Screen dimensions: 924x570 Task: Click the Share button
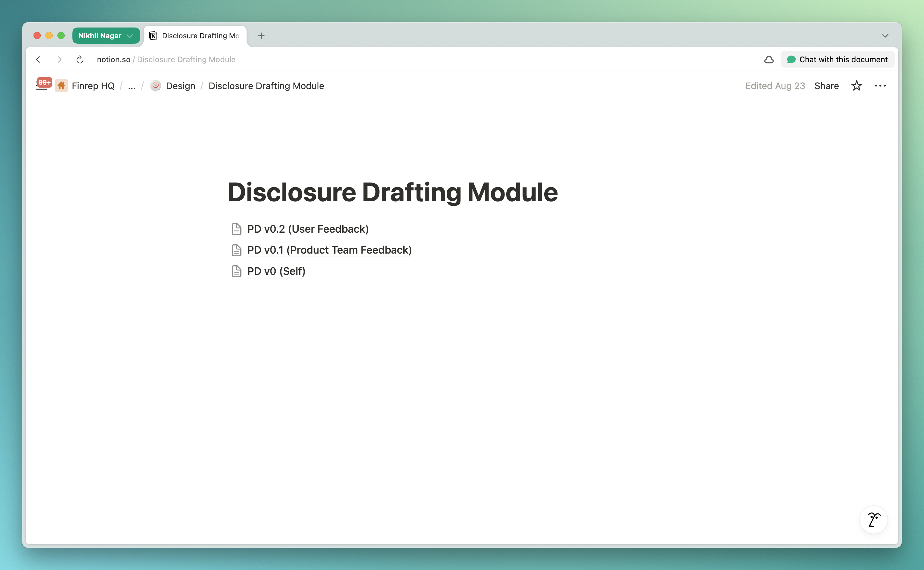pos(826,86)
